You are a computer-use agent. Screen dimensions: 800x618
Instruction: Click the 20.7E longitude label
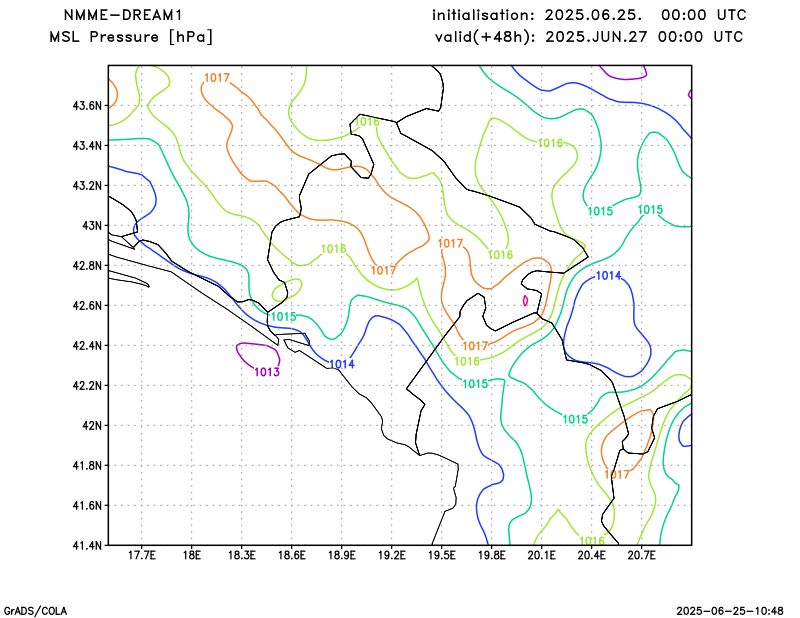point(642,555)
